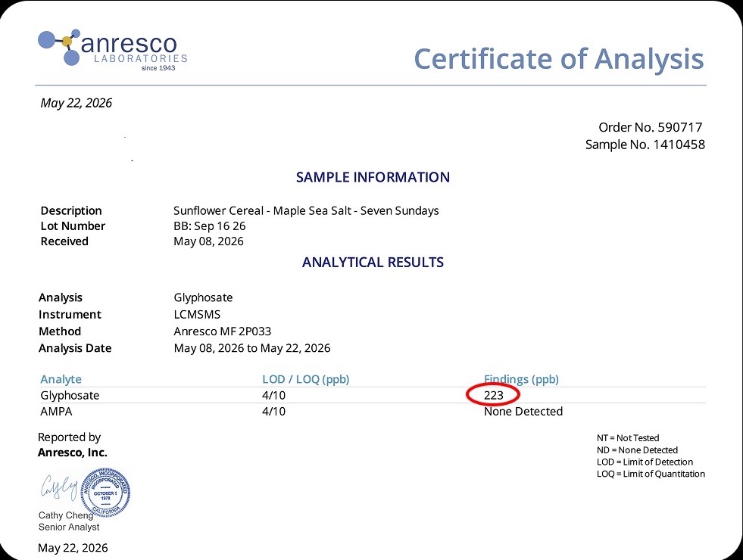The width and height of the screenshot is (743, 560).
Task: Click Cathy Cheng's handwritten signature
Action: pyautogui.click(x=59, y=487)
